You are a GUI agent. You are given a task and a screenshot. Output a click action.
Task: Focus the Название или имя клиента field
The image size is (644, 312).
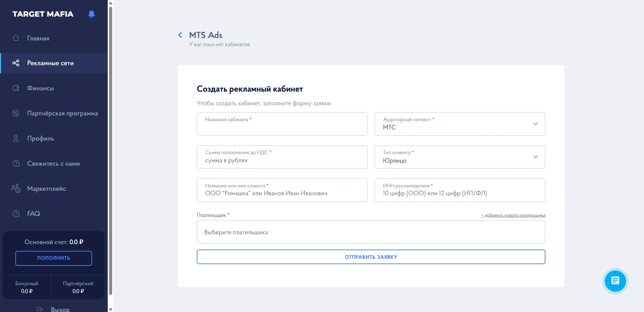282,190
